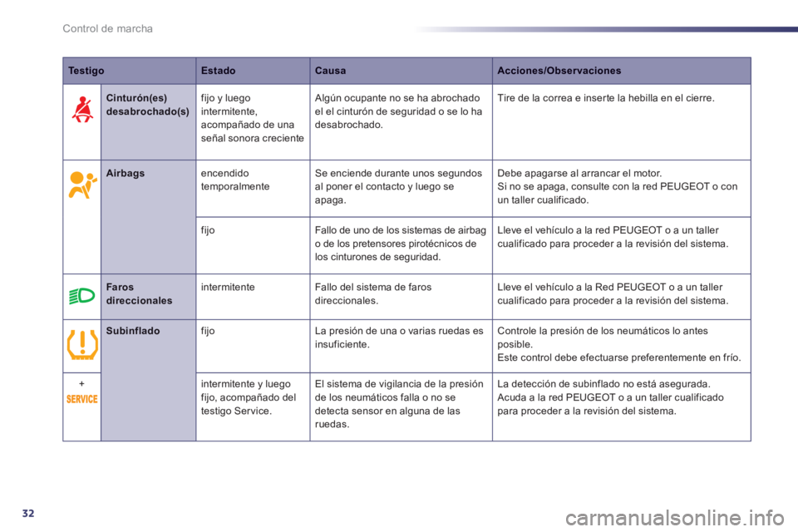Screen dimensions: 798x532
Task: Click the 'Faros direccionales' row label
Action: pos(139,293)
